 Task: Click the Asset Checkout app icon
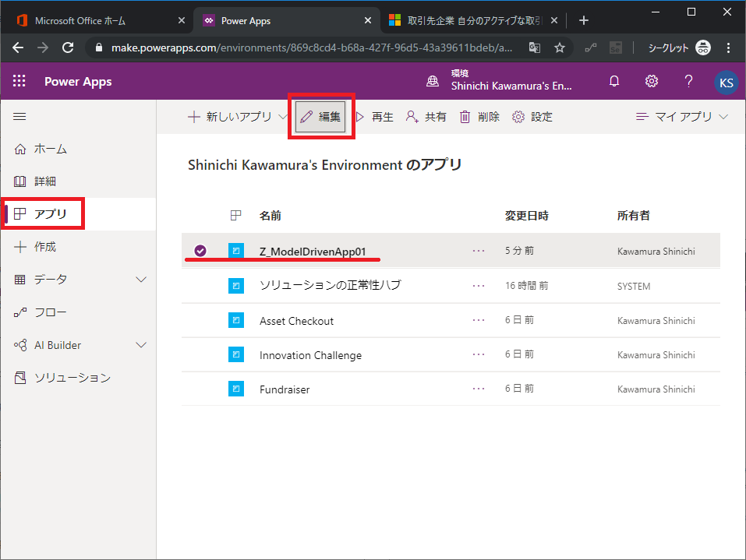point(236,320)
